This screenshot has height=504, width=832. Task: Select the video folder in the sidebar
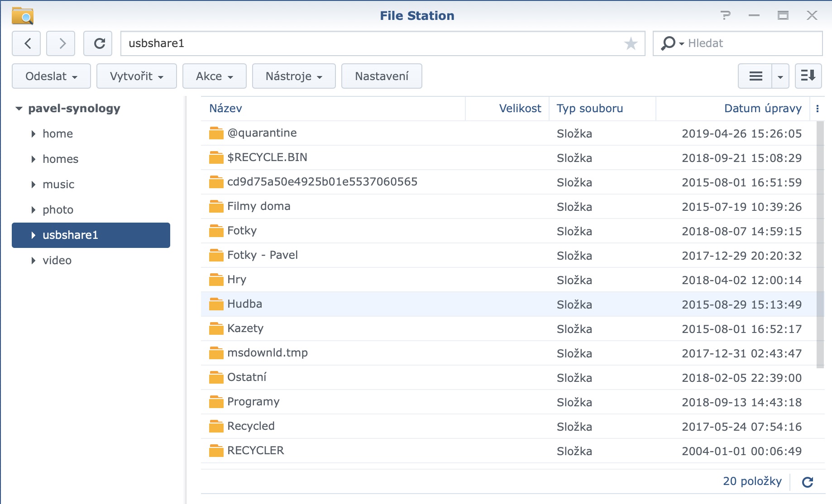pos(57,260)
